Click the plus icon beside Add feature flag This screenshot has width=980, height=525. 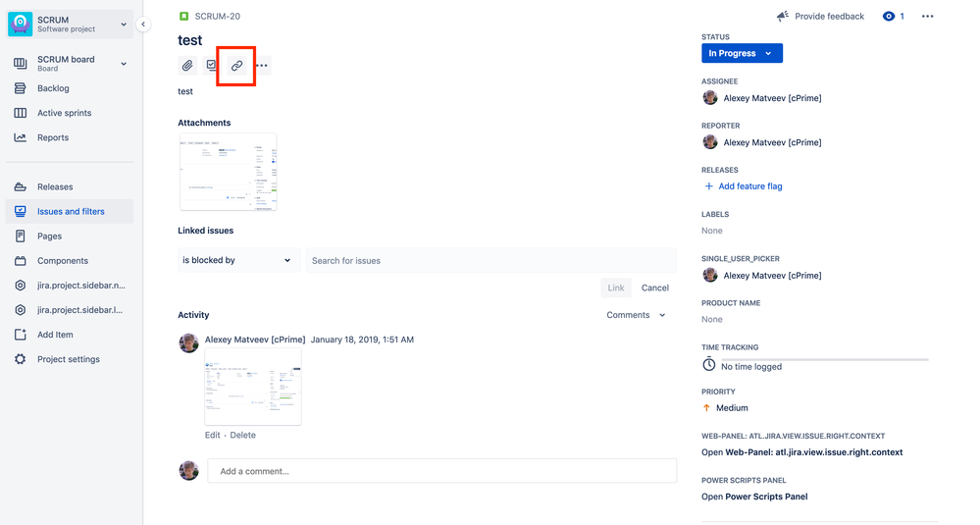(708, 186)
